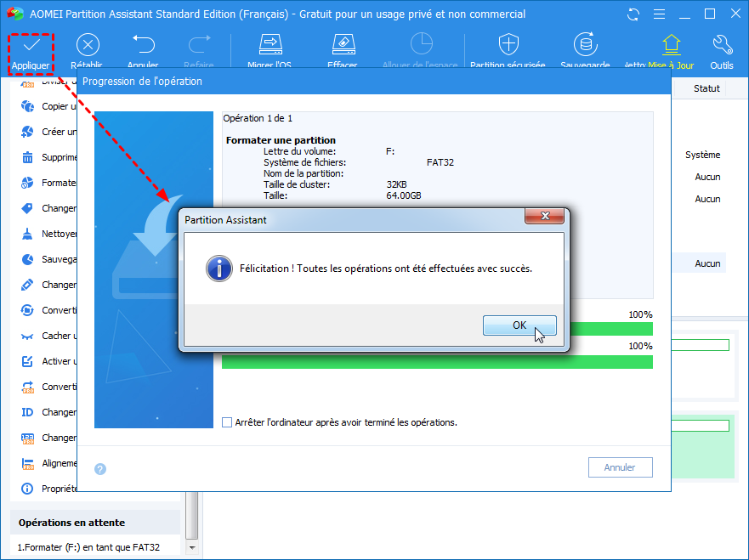This screenshot has width=749, height=560.
Task: Launch Mise à Jour update check
Action: (670, 47)
